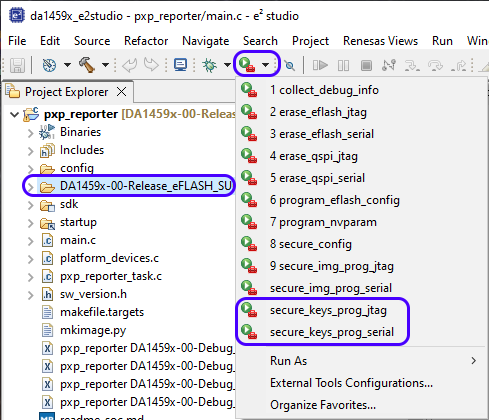
Task: Expand the pxp_reporter_task.c node
Action: (x=30, y=277)
